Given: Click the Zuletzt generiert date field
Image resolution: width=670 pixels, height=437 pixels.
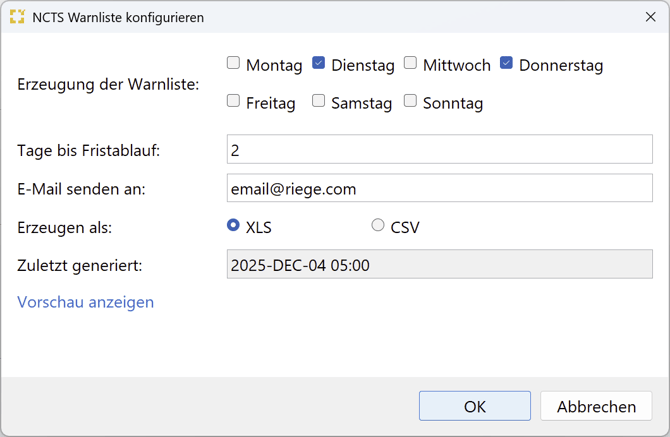Looking at the screenshot, I should [x=440, y=265].
